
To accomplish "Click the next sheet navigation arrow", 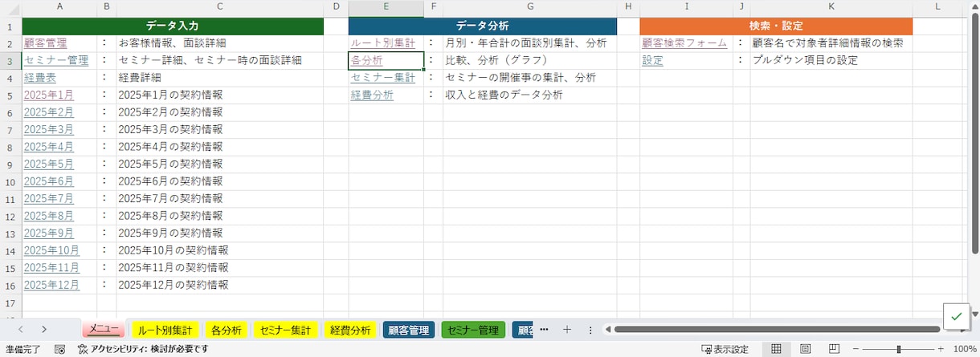I will click(44, 330).
